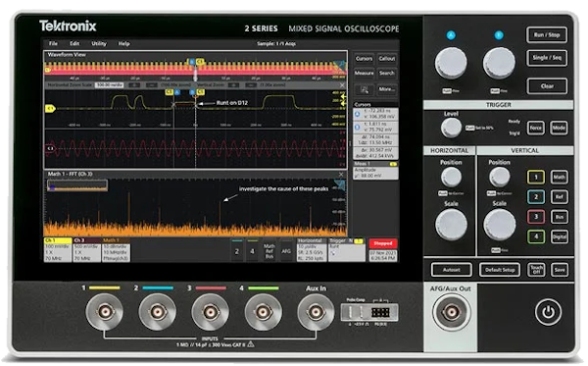
Task: Toggle vertical channel 4 button
Action: coord(536,236)
